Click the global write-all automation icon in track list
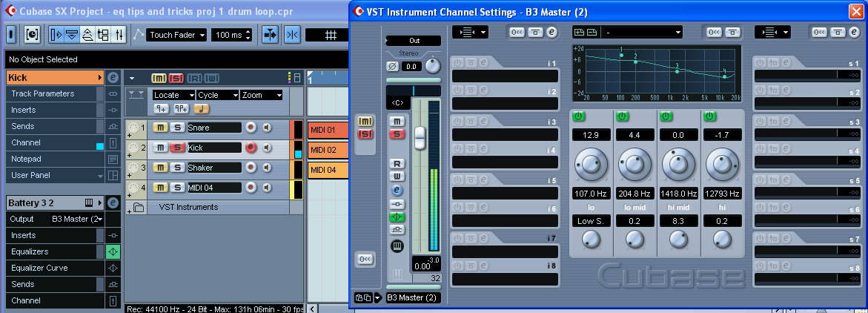The image size is (868, 313). [212, 78]
